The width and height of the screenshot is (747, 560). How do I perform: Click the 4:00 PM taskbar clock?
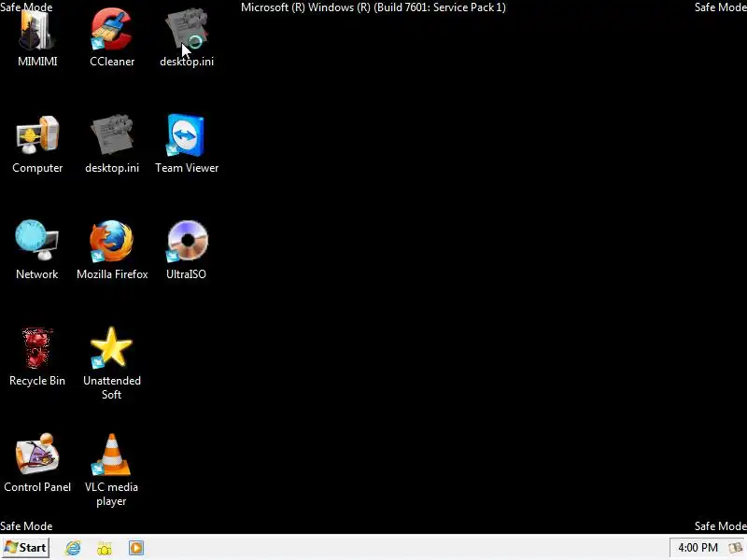click(x=698, y=548)
